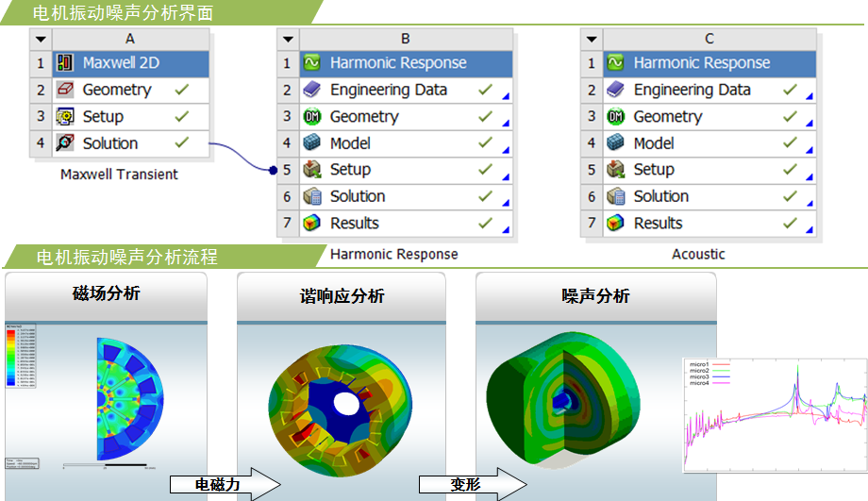Click column header C

pos(709,40)
